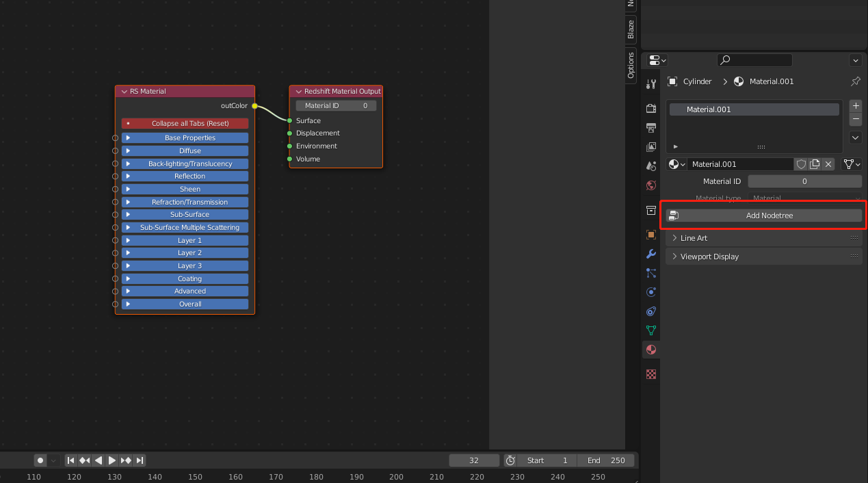Pin the properties editor context
The height and width of the screenshot is (483, 868).
pyautogui.click(x=855, y=81)
